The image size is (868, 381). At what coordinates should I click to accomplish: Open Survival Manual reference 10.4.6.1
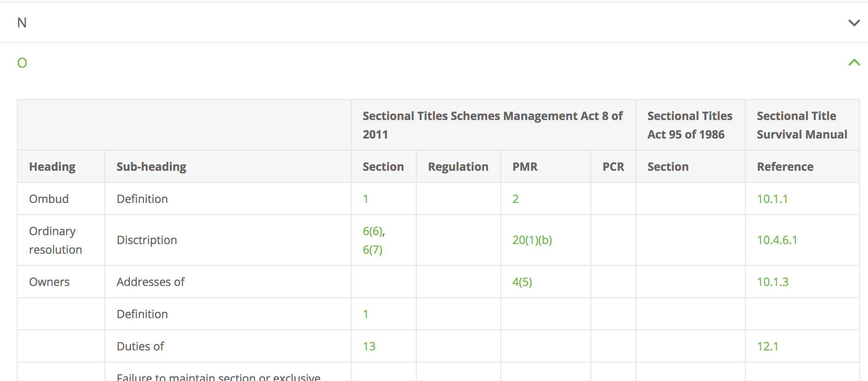click(x=777, y=240)
